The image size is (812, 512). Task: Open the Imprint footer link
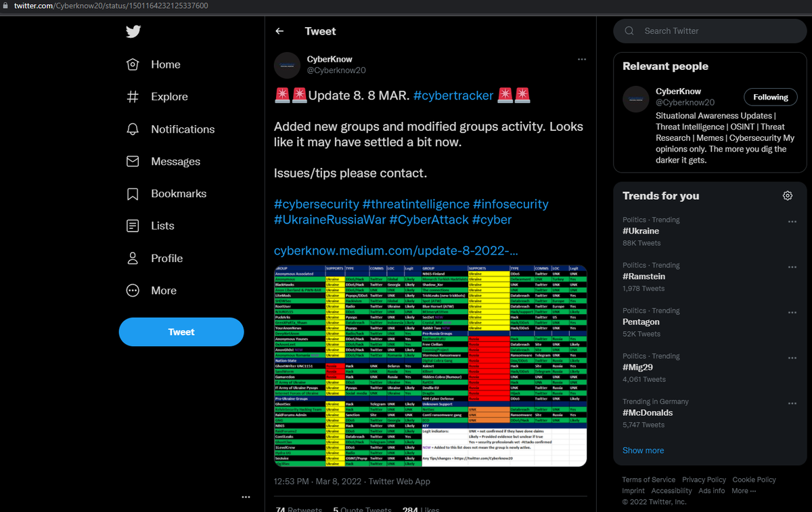[x=633, y=491]
